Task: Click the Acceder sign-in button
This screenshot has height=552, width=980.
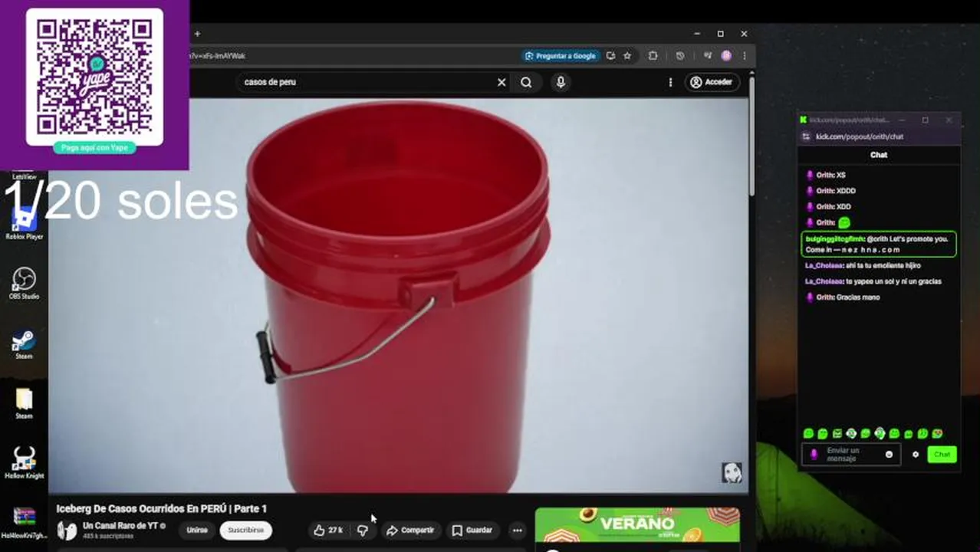Action: point(712,82)
